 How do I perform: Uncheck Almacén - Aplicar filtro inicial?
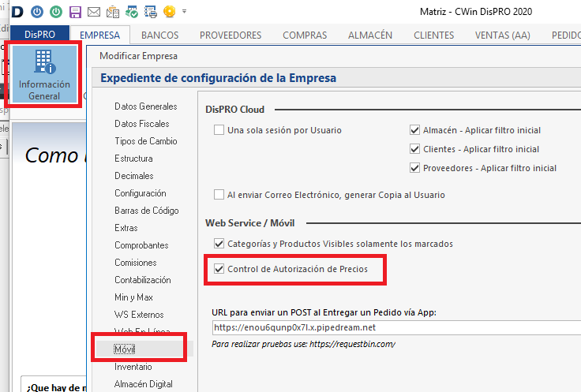[x=414, y=130]
